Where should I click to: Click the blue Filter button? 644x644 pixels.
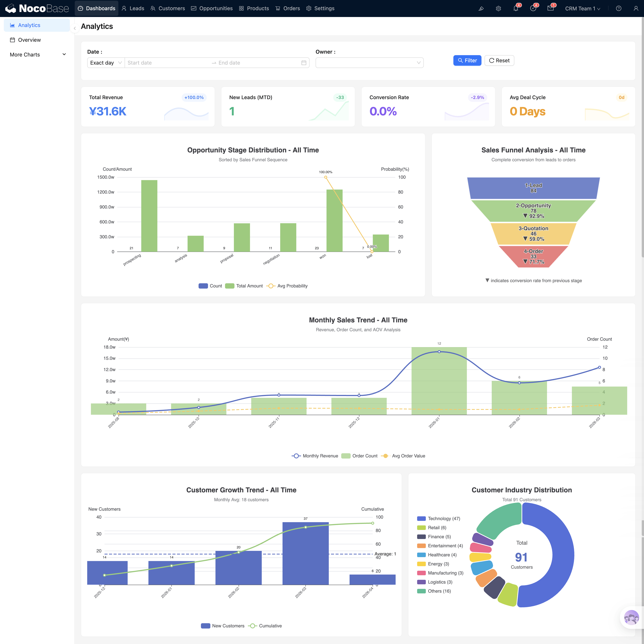(467, 60)
